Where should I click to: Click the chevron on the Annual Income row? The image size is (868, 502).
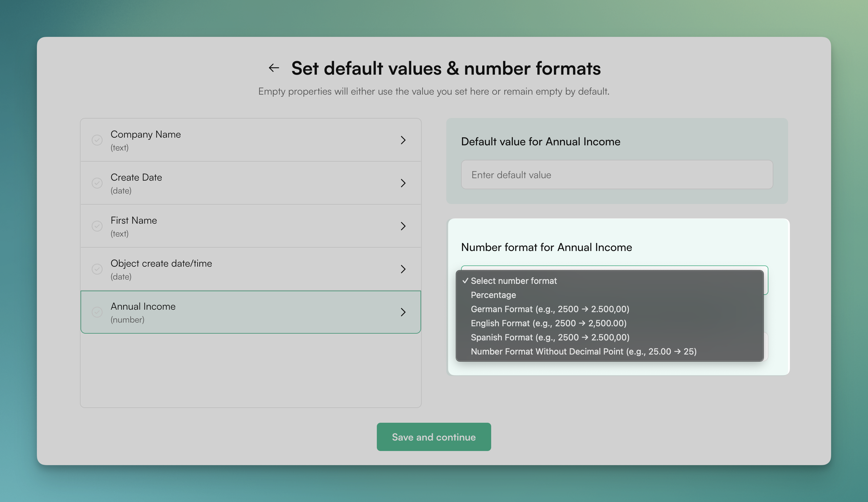click(403, 312)
